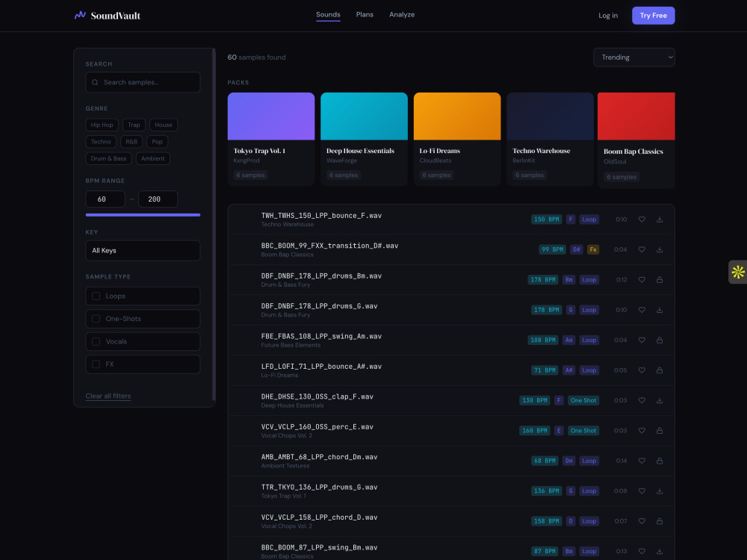Viewport: 747px width, 560px height.
Task: Click the minimum BPM field 60
Action: [x=105, y=199]
